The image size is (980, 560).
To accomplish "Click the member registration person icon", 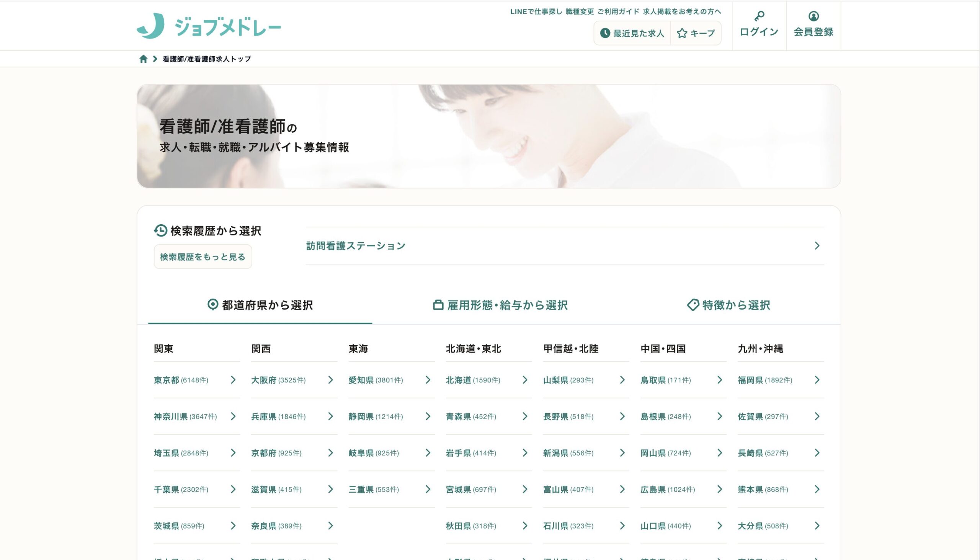I will click(813, 16).
